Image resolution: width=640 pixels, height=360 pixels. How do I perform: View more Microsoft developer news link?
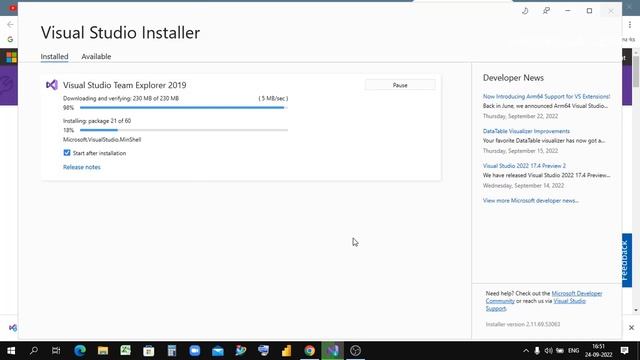tap(531, 200)
